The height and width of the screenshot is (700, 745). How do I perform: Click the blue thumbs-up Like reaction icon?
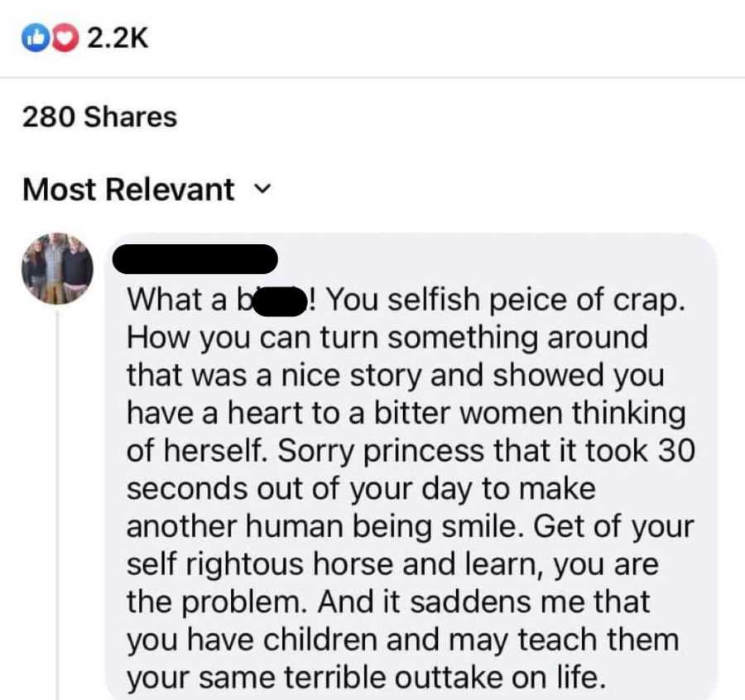[35, 38]
